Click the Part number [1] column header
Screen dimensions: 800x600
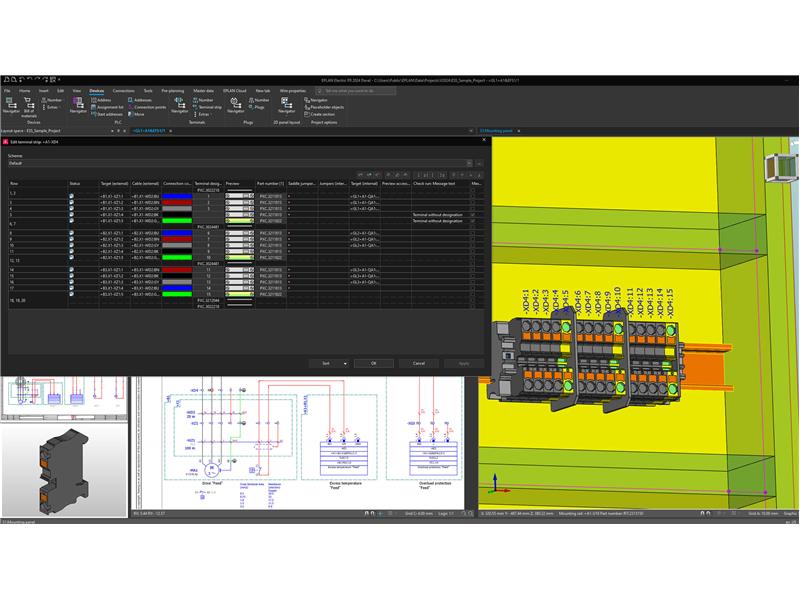coord(270,183)
